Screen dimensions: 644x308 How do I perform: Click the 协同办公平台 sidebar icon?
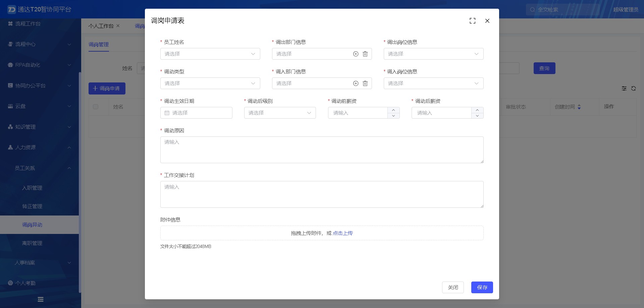tap(10, 85)
